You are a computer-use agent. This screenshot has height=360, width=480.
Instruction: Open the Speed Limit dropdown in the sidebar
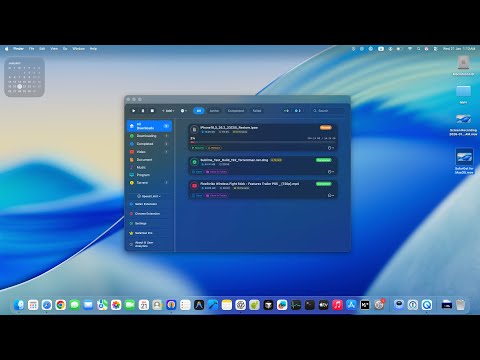point(149,196)
